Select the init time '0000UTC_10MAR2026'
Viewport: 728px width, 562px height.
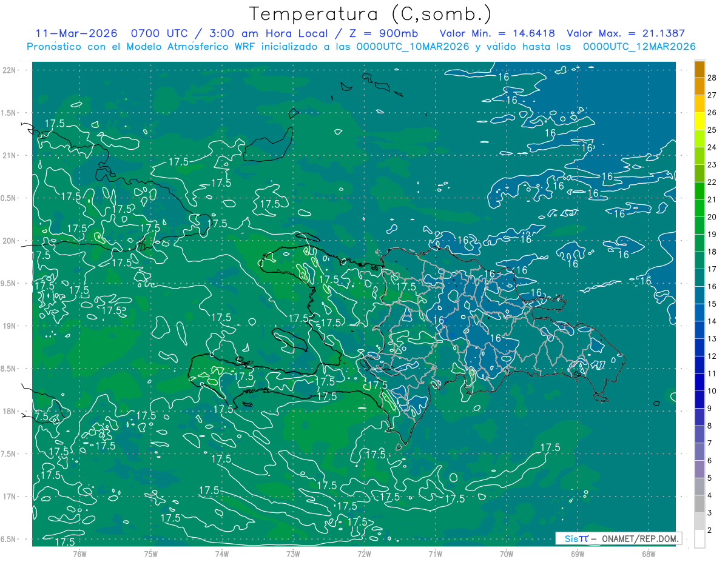[413, 47]
